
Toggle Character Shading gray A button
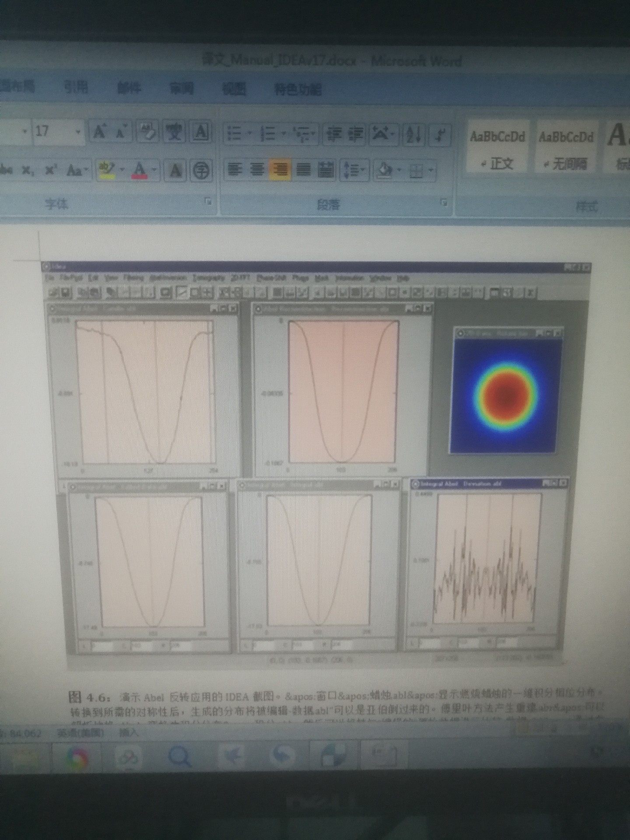[176, 170]
